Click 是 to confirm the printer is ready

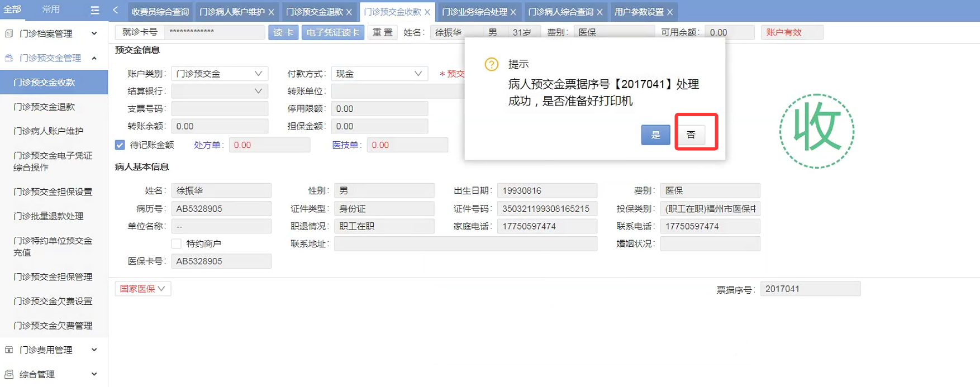point(656,135)
